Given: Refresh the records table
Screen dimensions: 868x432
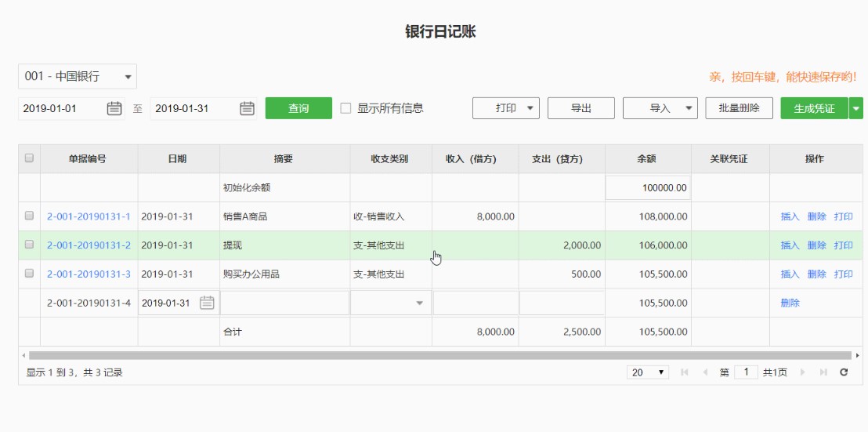Looking at the screenshot, I should (844, 372).
